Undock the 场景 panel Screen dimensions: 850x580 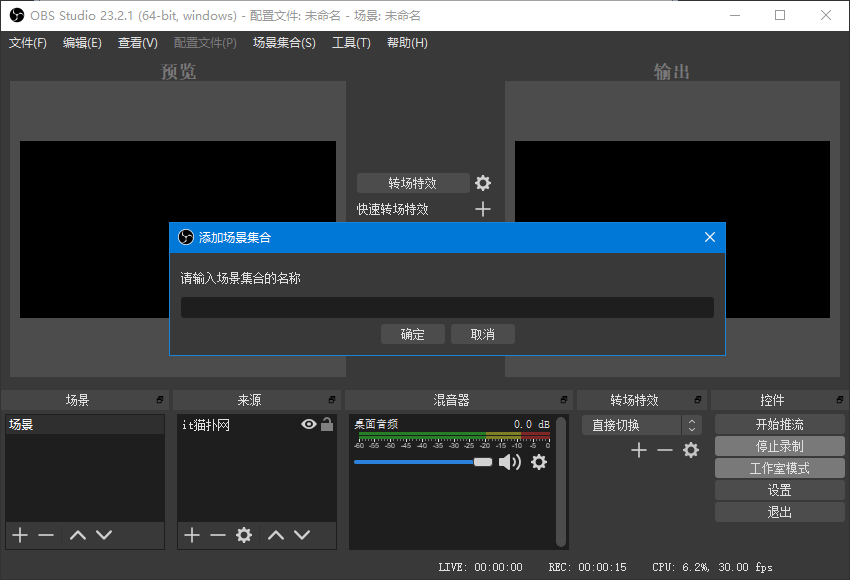160,399
